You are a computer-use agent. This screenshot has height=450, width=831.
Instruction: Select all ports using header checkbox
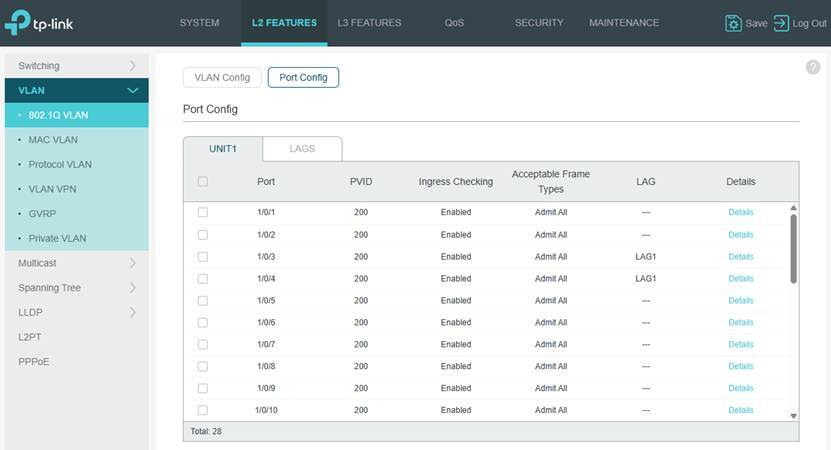pos(203,182)
